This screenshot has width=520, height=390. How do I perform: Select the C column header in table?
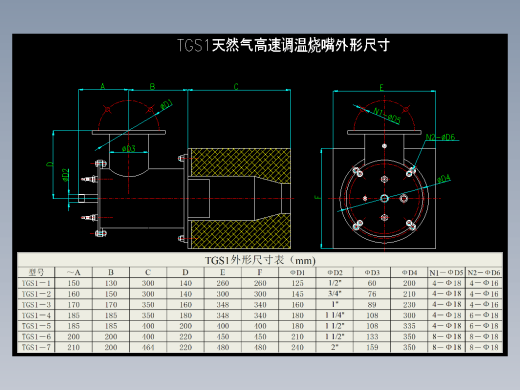[x=148, y=272]
